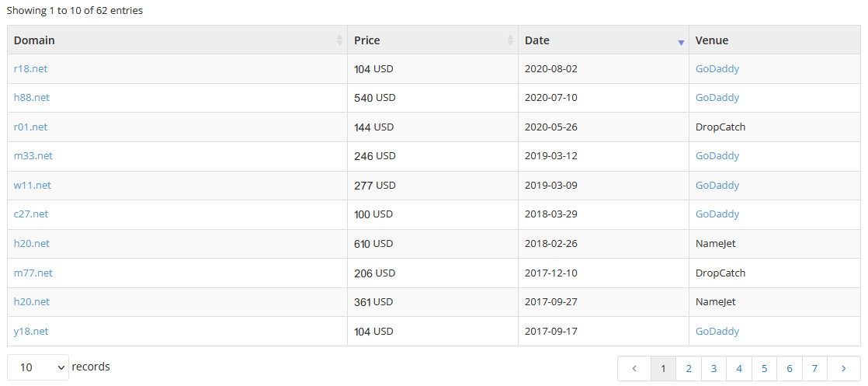Open GoDaddy venue link for c27.net
This screenshot has height=386, width=868.
[717, 214]
